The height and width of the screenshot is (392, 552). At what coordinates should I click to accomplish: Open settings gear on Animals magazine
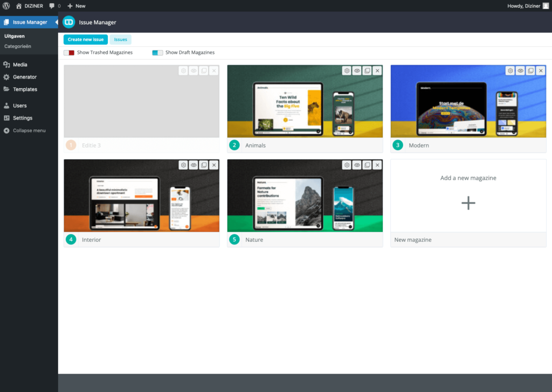347,71
